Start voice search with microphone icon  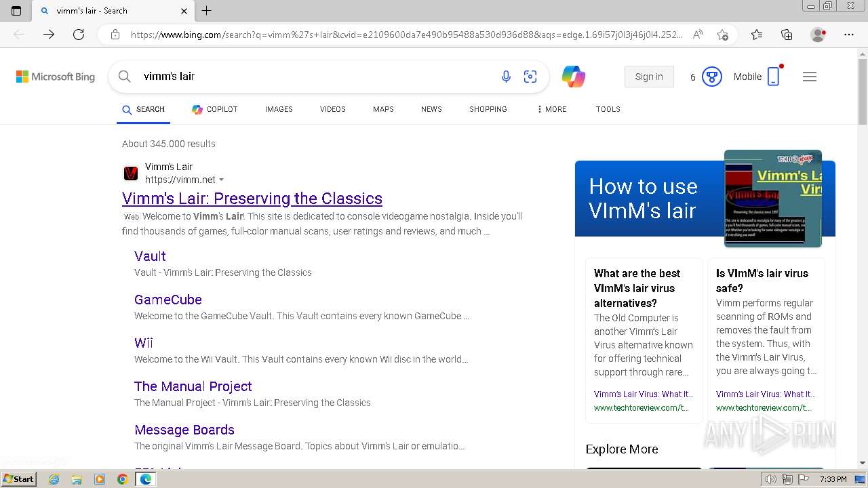point(506,77)
